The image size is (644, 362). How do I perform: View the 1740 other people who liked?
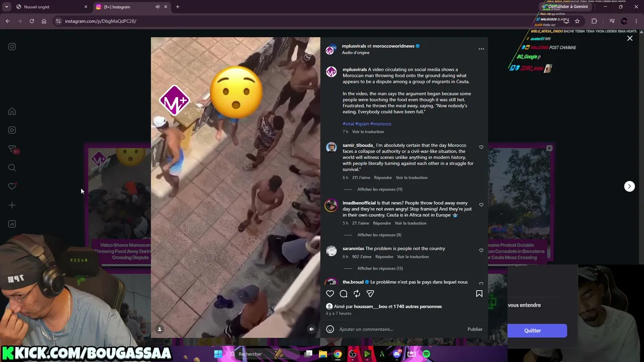pos(418,307)
